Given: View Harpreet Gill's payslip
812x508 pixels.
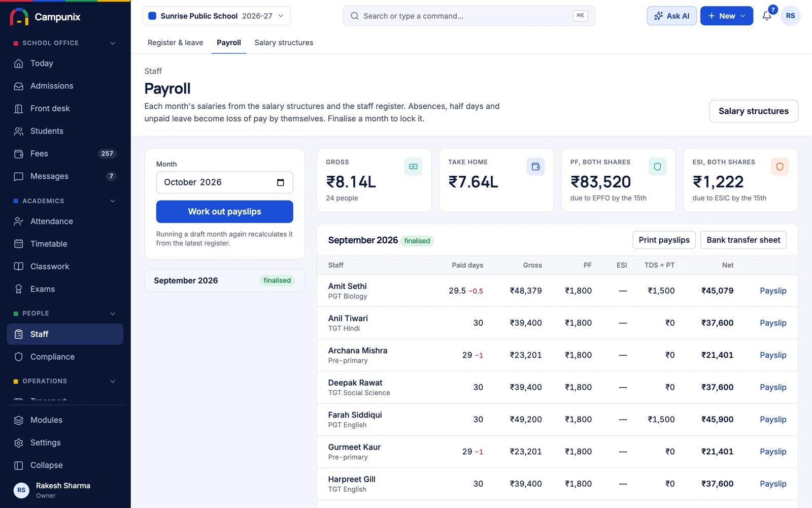Looking at the screenshot, I should 773,484.
